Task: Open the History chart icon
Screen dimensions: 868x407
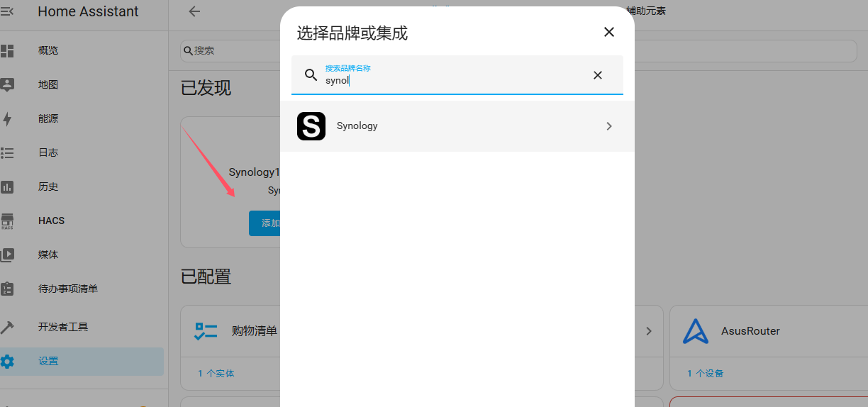Action: (x=7, y=186)
